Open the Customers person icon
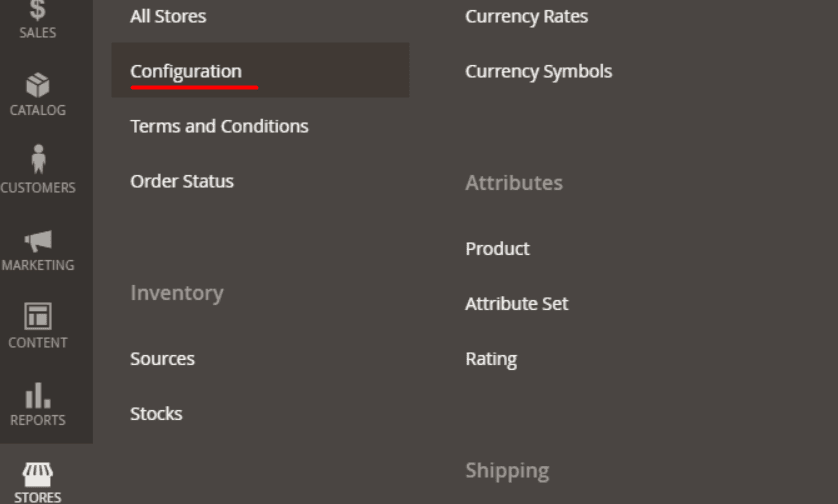The width and height of the screenshot is (838, 504). [x=38, y=159]
